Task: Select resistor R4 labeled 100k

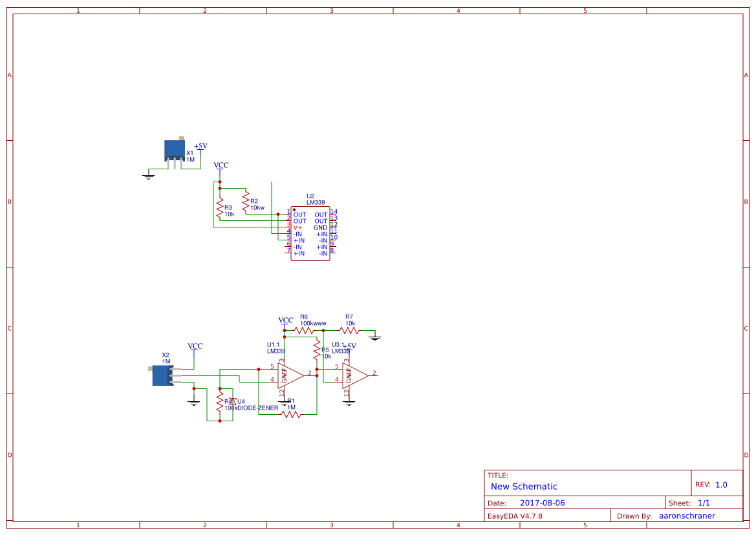Action: click(x=220, y=403)
